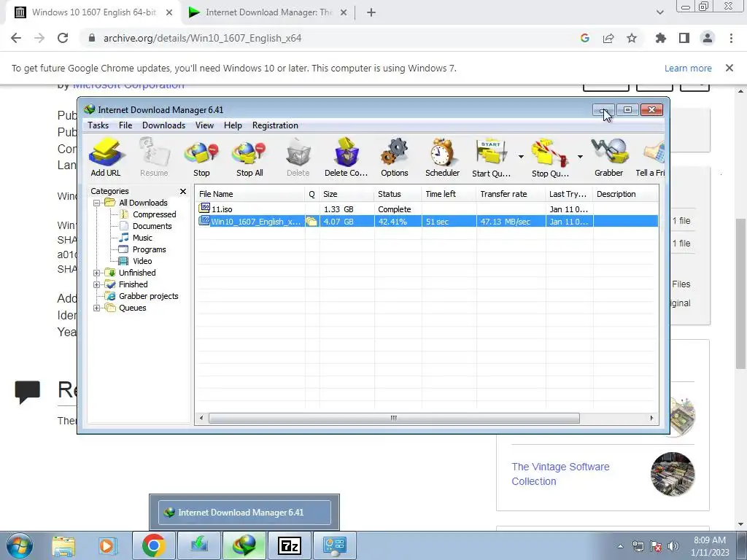
Task: Open the Windows Start button
Action: (20, 545)
